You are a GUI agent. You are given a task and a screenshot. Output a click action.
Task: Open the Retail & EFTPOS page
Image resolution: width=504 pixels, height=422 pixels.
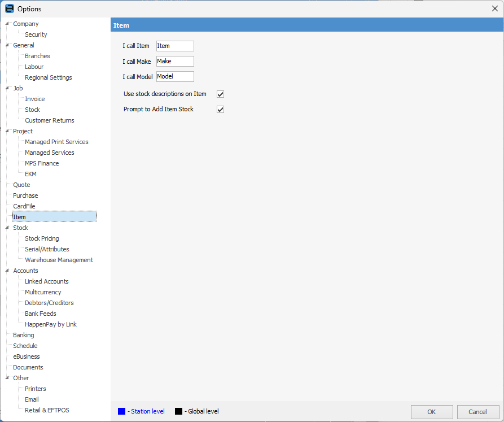coord(47,411)
